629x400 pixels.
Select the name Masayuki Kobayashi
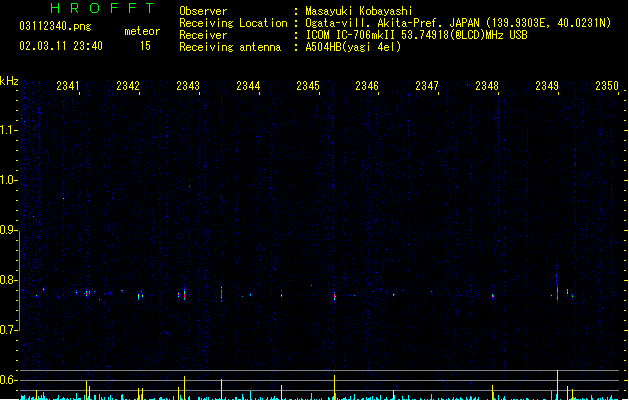[359, 11]
